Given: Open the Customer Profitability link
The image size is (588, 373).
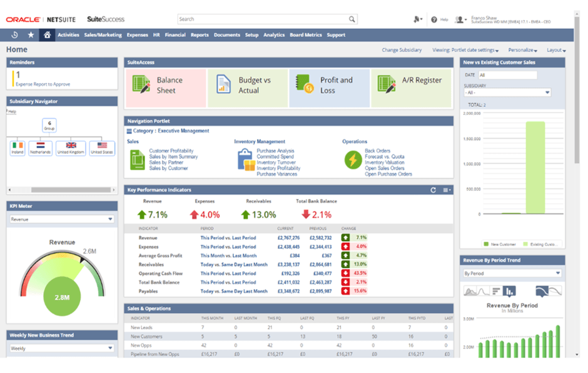Looking at the screenshot, I should click(x=171, y=151).
